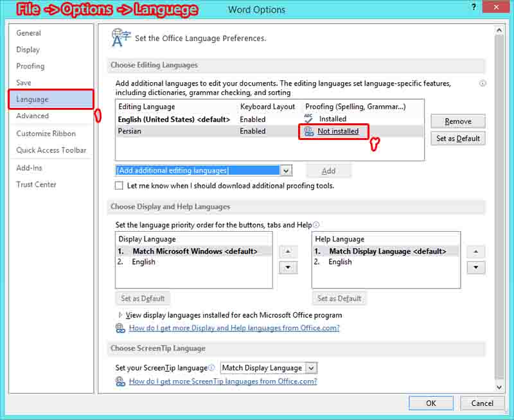Viewport: 514px width, 420px height.
Task: Select 'Match Microsoft Windows <default>' display language
Action: [194, 251]
